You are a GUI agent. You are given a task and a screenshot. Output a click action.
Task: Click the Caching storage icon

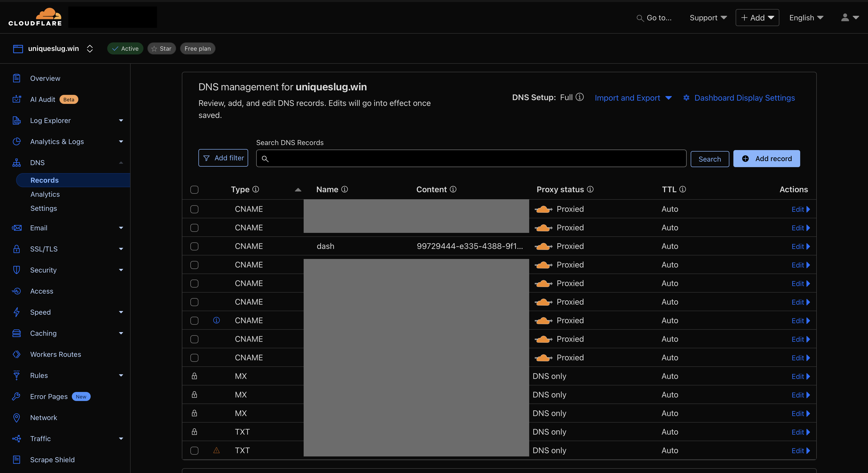[17, 333]
